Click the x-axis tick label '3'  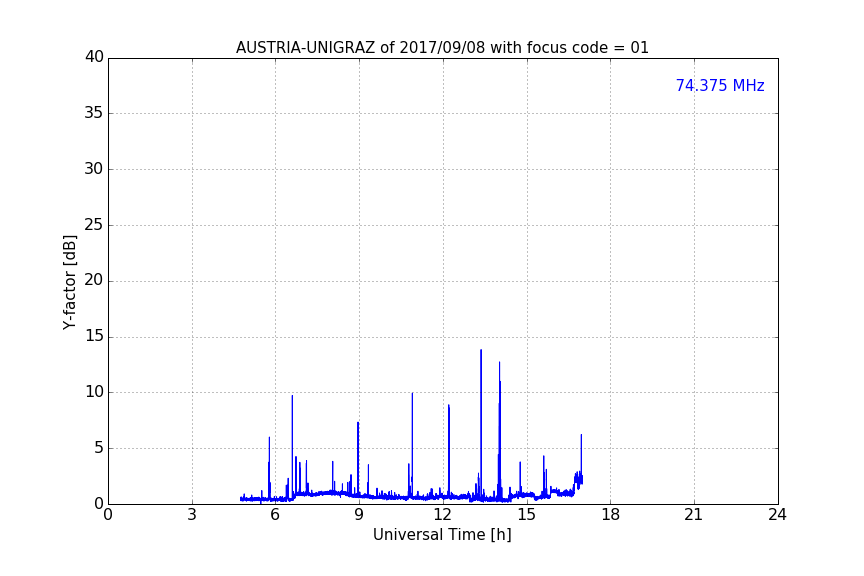[192, 515]
